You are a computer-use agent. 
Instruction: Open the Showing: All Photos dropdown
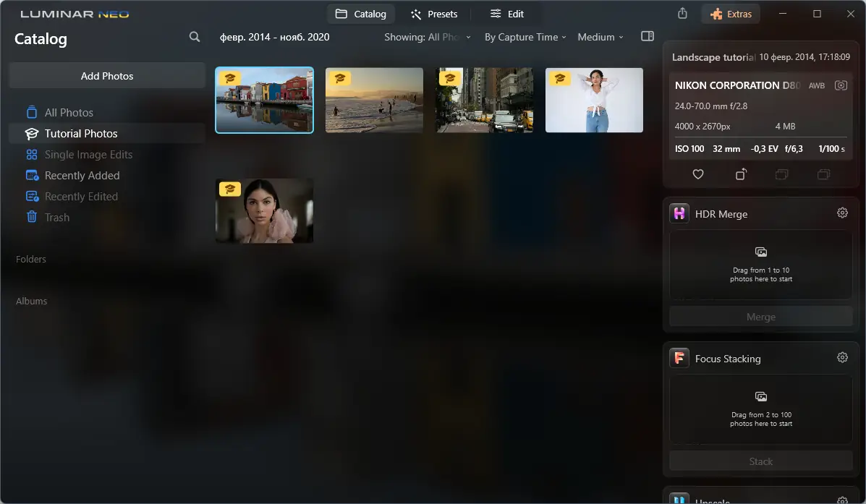(428, 37)
